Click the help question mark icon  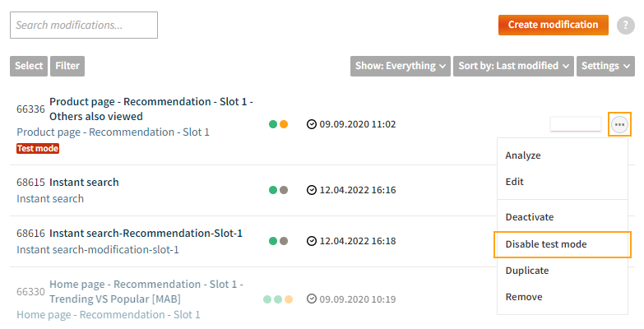click(x=625, y=25)
